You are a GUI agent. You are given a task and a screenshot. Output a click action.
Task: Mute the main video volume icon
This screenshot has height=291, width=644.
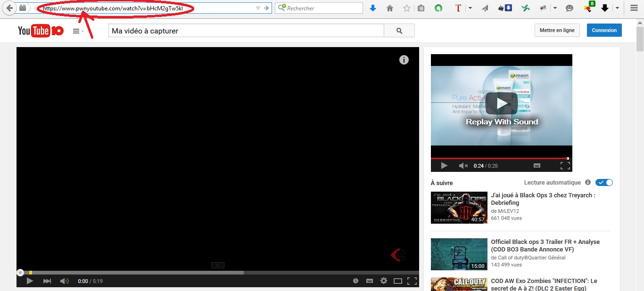click(x=64, y=281)
